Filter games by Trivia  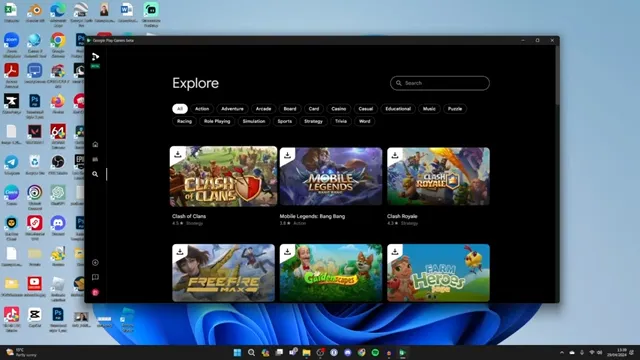click(x=341, y=121)
